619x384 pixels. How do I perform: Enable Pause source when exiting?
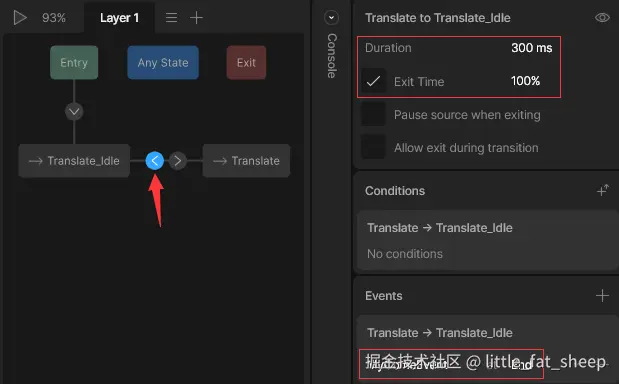(x=373, y=114)
